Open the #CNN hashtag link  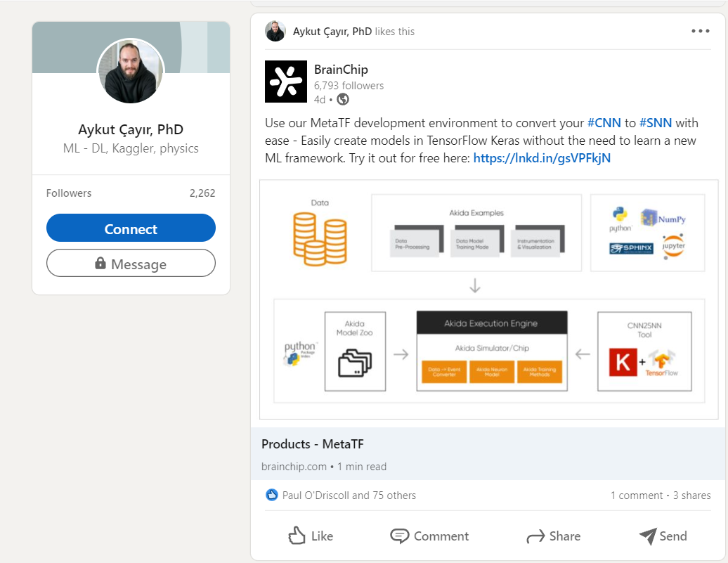604,123
